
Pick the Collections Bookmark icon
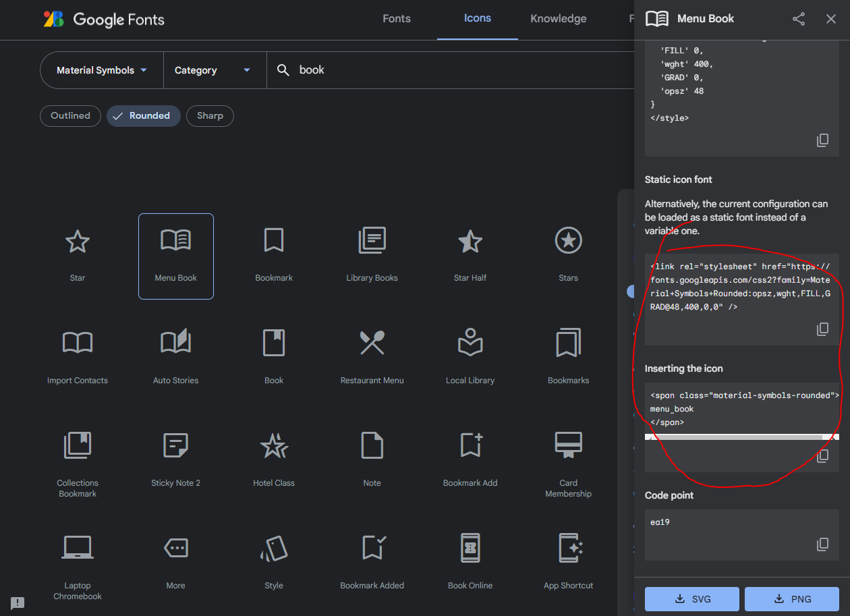[x=78, y=445]
